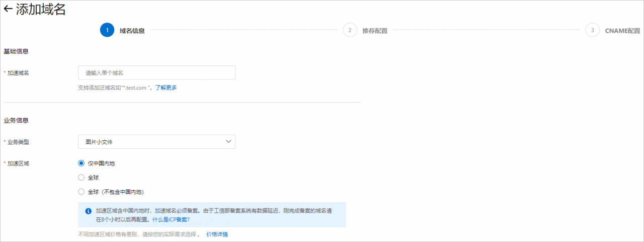The image size is (644, 242).
Task: Select the 全球 acceleration region radio
Action: (x=82, y=178)
